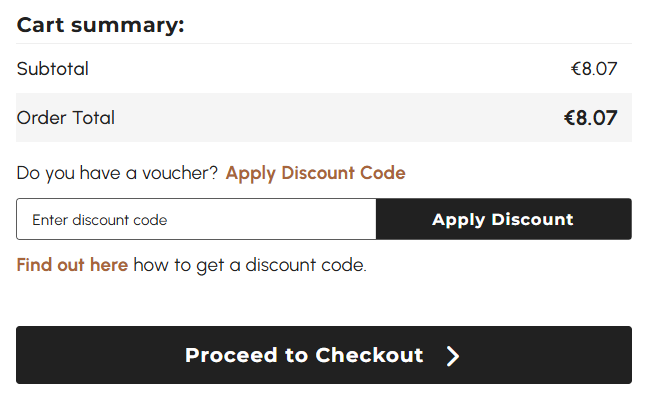Click the 'Do you have a voucher?' text

coord(117,173)
